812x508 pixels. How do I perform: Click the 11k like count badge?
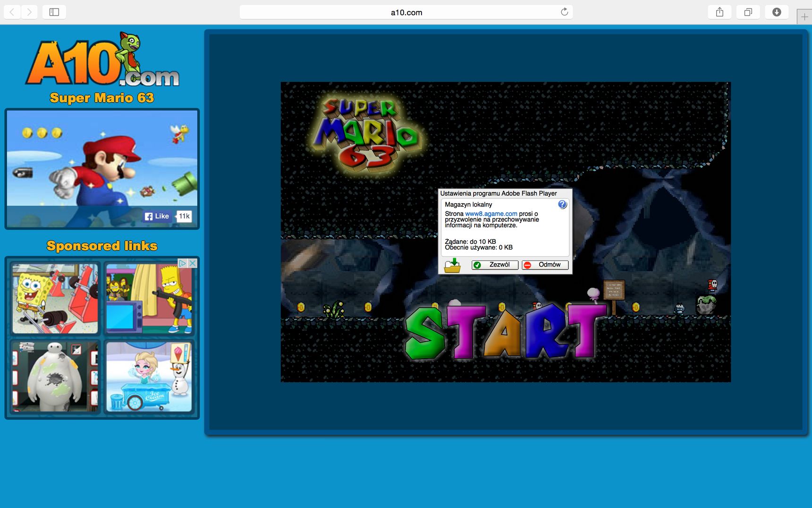[184, 216]
